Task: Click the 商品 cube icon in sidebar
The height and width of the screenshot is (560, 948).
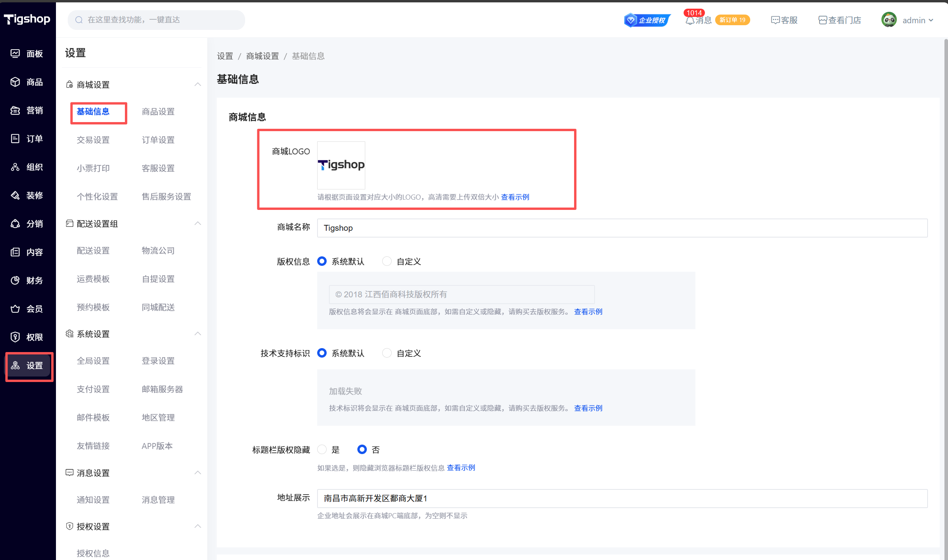Action: (x=15, y=82)
